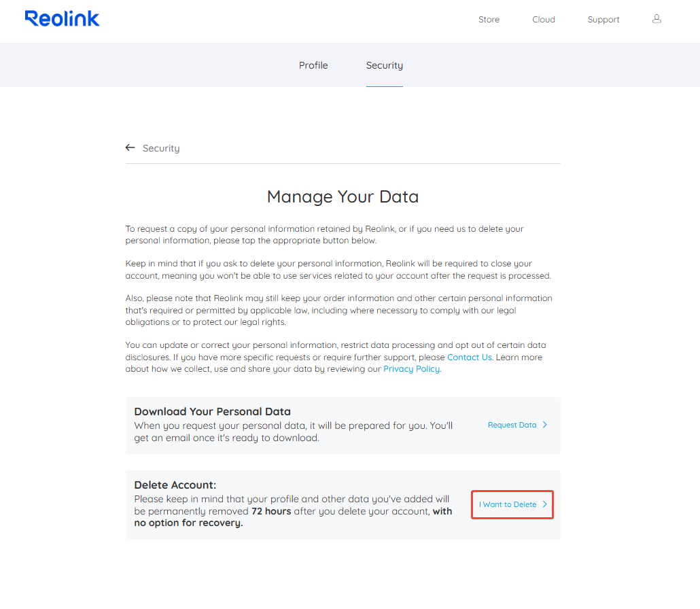This screenshot has height=609, width=700.
Task: Click the chevron beside I Want to Delete
Action: coord(544,504)
